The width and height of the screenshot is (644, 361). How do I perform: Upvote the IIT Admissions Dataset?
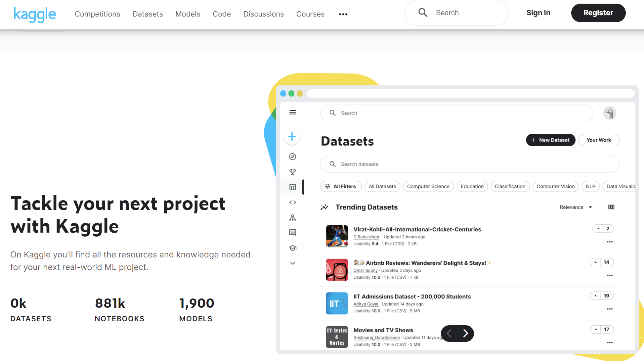pos(596,296)
